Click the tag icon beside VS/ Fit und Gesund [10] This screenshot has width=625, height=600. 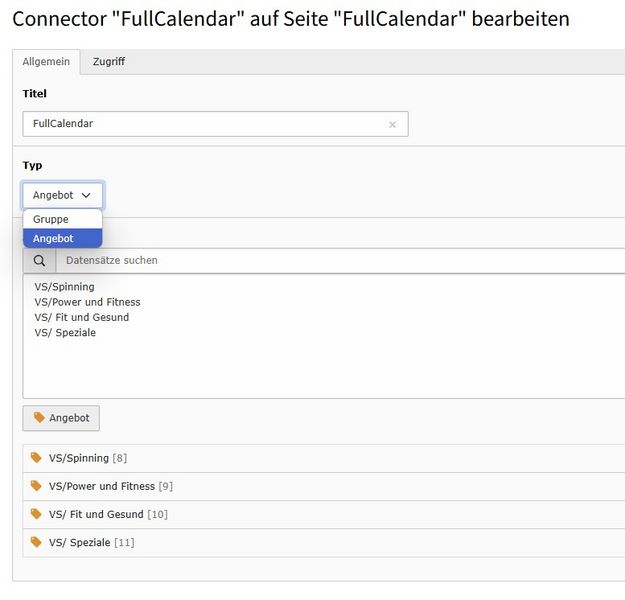pos(37,514)
